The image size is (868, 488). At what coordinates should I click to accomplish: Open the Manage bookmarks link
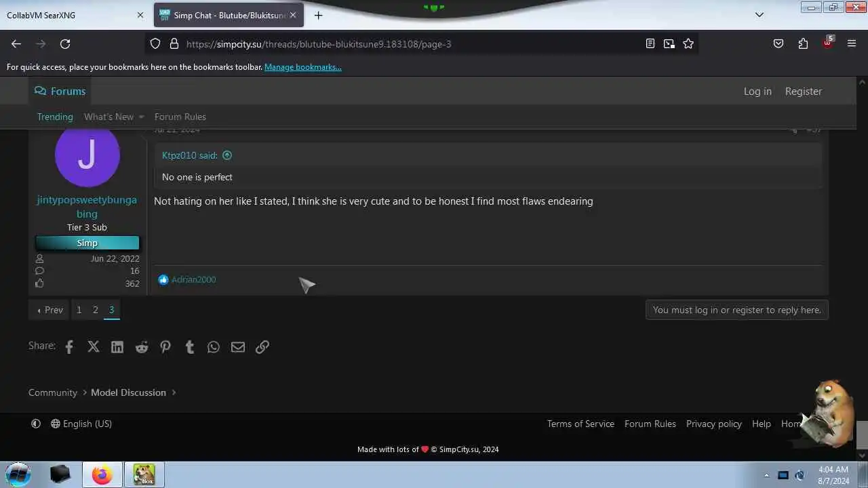click(x=303, y=67)
